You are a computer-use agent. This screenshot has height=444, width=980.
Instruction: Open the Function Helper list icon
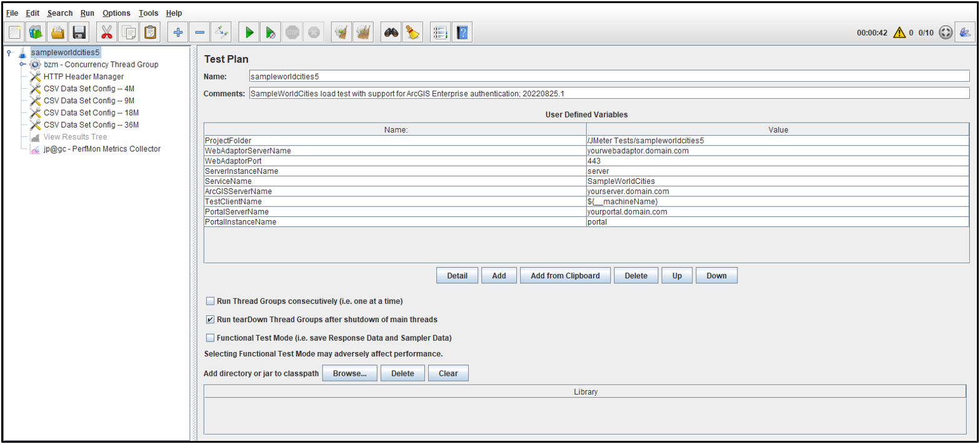441,32
